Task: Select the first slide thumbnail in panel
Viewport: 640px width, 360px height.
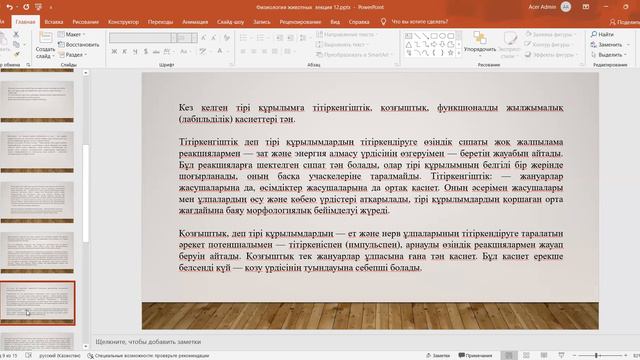Action: pyautogui.click(x=37, y=102)
